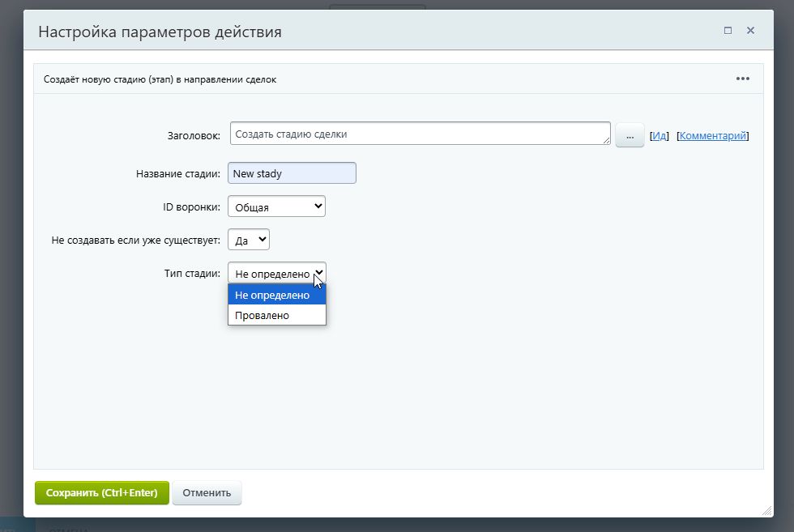Click the dialog resize grip in corner
The height and width of the screenshot is (532, 794).
(x=766, y=511)
